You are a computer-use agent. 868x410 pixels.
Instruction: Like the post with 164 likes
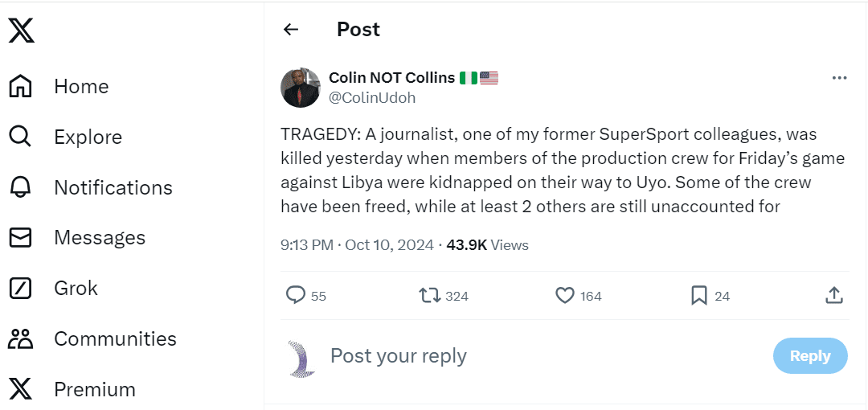(565, 295)
